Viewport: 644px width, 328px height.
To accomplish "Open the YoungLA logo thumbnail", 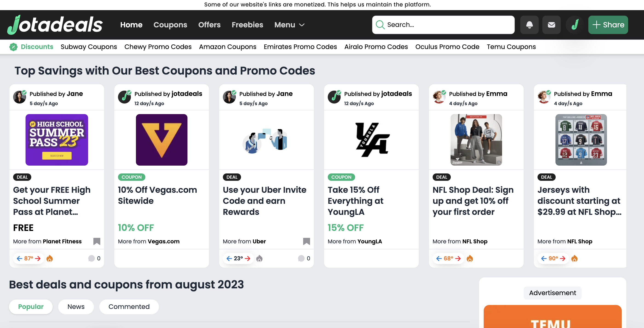I will coord(371,140).
